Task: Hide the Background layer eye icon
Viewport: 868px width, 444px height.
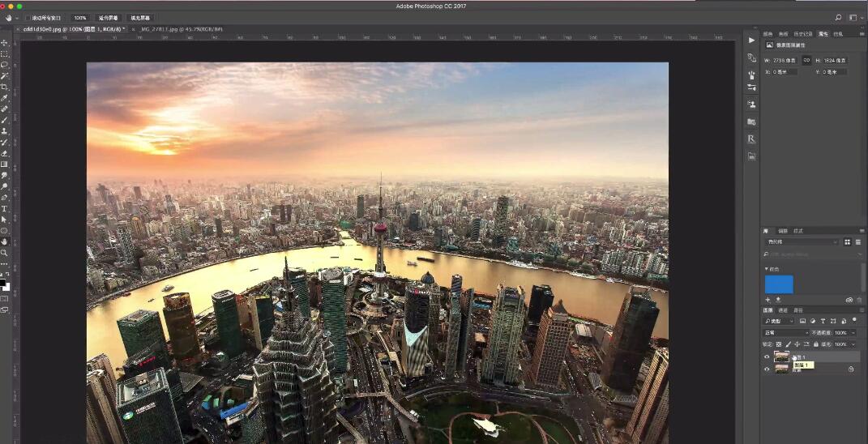Action: click(x=767, y=369)
